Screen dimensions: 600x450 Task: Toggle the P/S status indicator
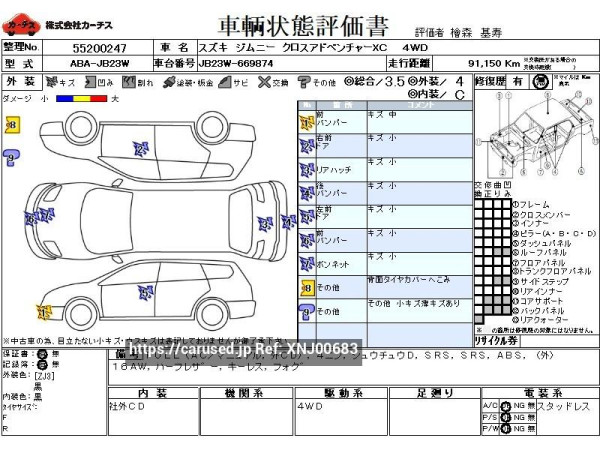tap(505, 417)
